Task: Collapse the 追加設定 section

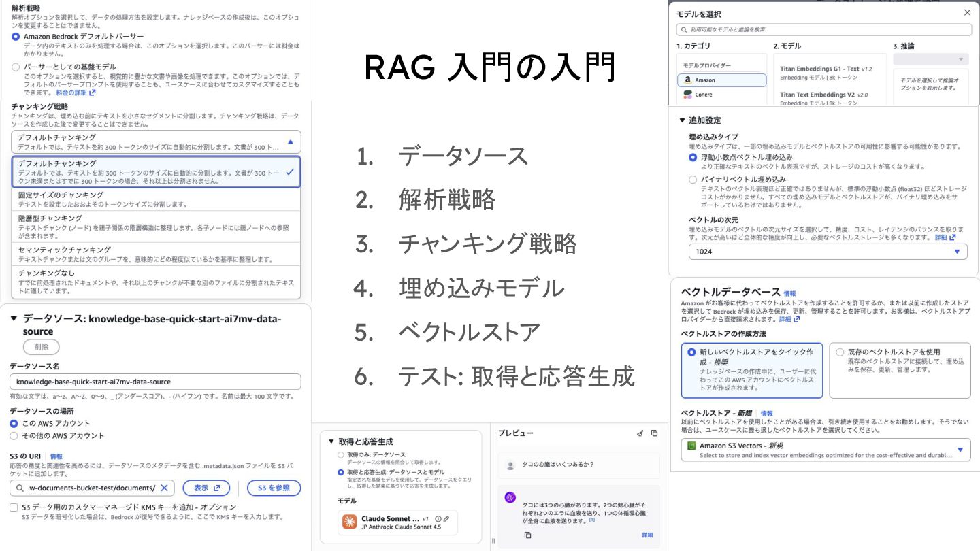Action: click(x=683, y=120)
